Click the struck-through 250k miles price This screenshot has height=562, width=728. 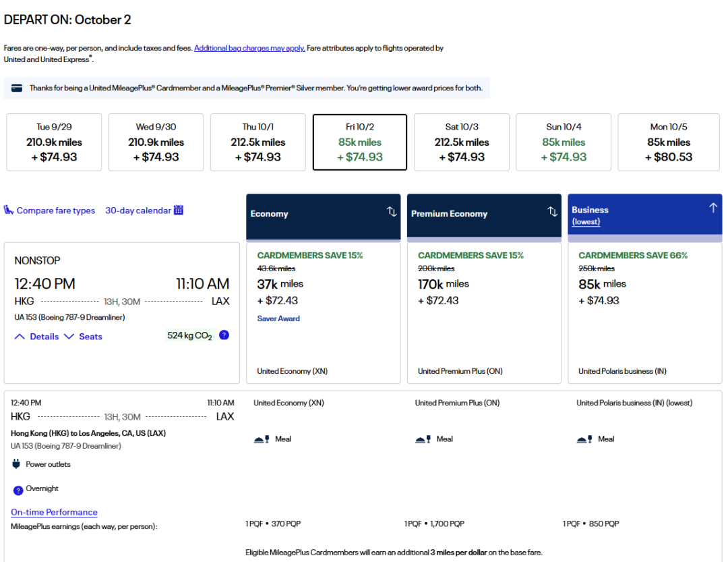[597, 269]
